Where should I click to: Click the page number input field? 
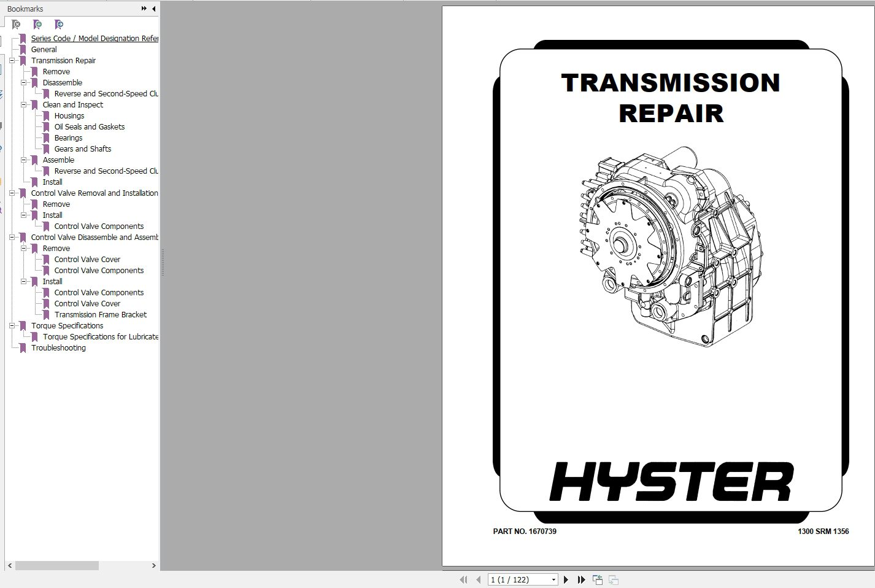(519, 579)
